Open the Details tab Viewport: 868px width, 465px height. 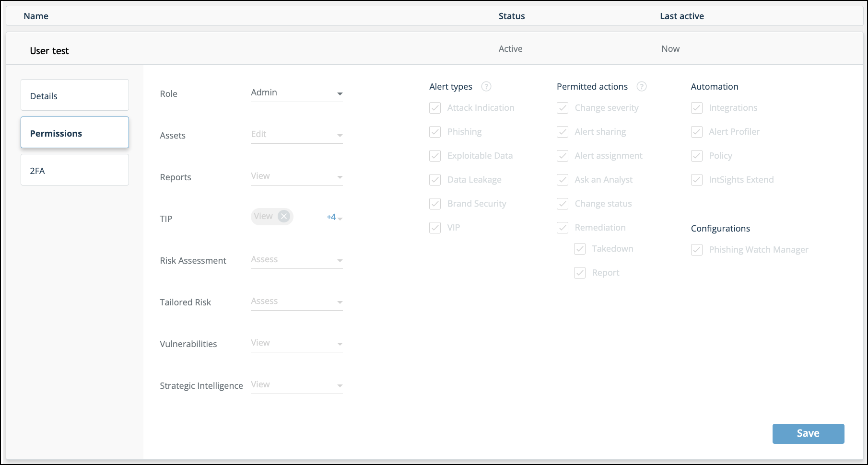[75, 95]
